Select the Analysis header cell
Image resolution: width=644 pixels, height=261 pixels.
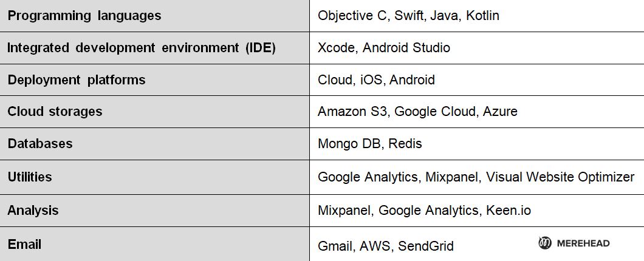(33, 211)
